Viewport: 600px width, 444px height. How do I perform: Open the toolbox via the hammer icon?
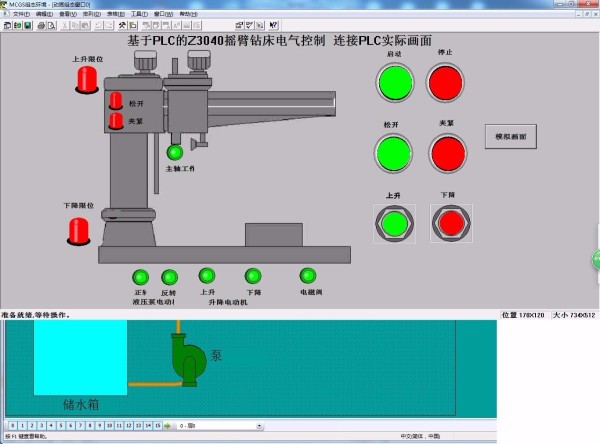click(122, 25)
